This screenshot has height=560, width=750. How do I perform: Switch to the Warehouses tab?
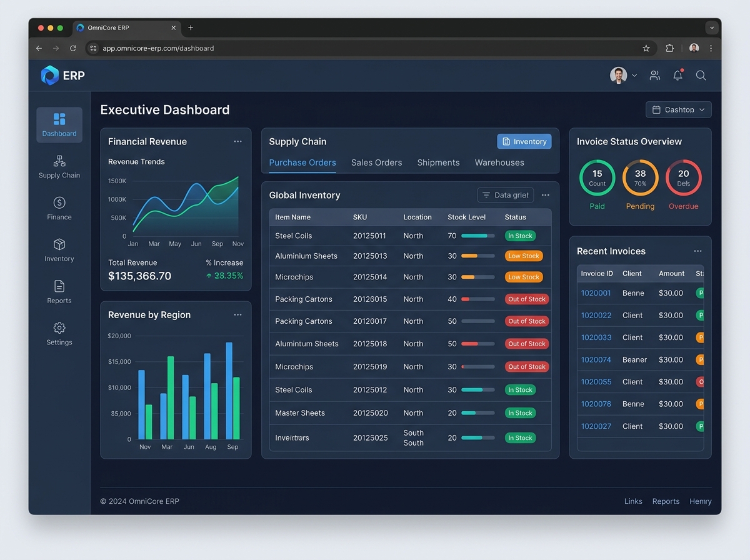[x=499, y=162]
